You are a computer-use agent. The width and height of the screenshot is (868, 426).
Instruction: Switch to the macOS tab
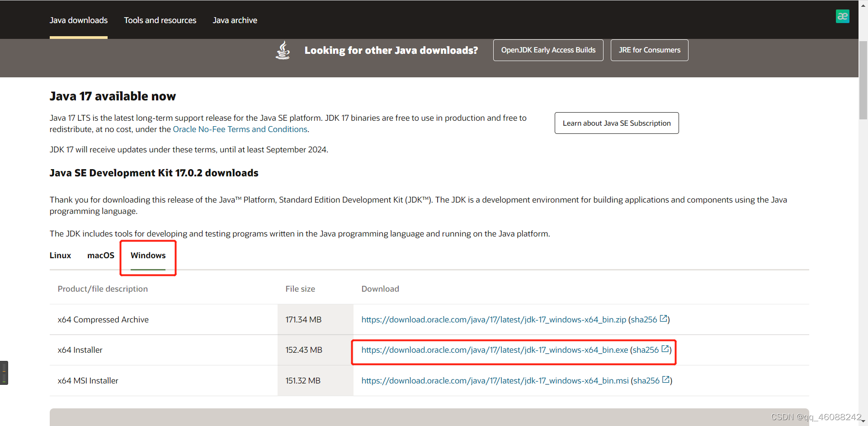point(101,256)
